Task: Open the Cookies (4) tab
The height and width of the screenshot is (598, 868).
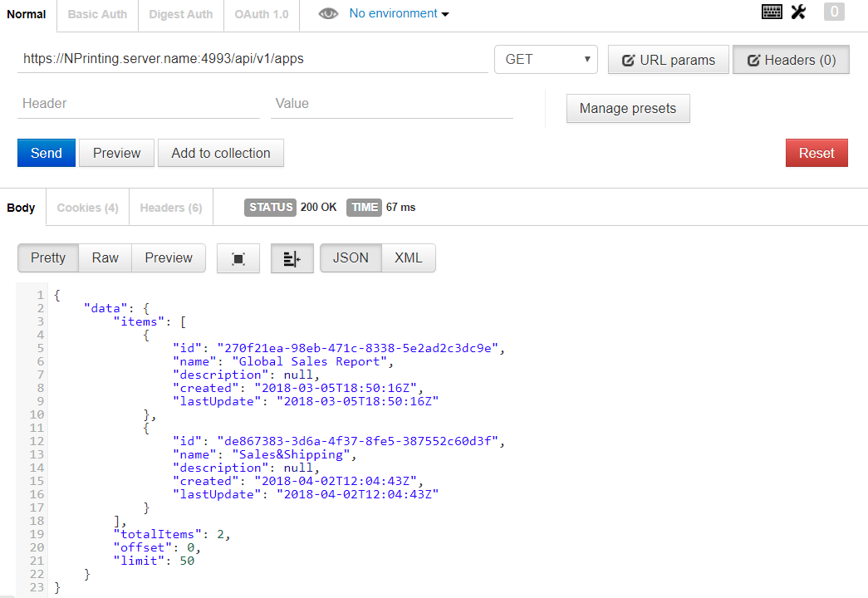Action: (x=87, y=208)
